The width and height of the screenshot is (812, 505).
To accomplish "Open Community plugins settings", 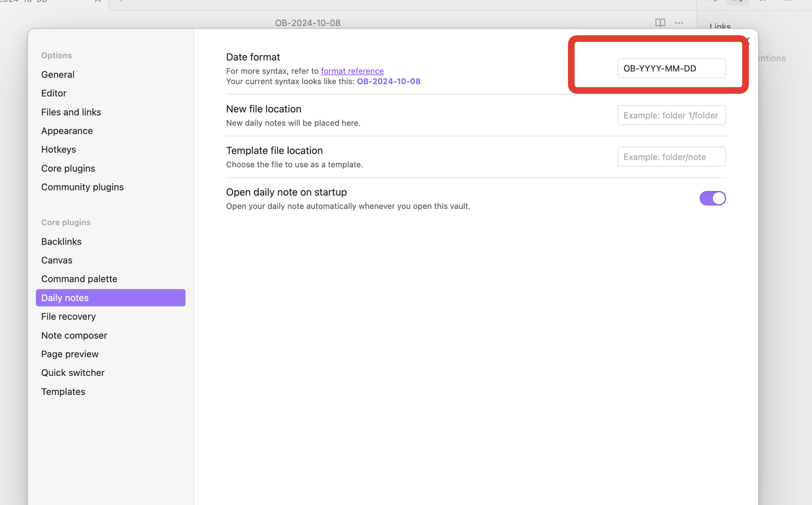I will [x=82, y=187].
